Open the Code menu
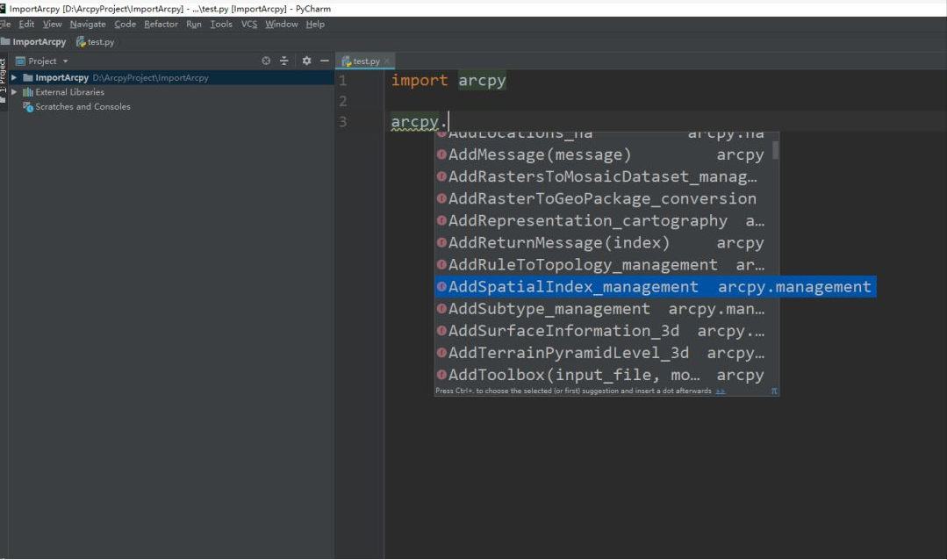The image size is (947, 560). [125, 25]
